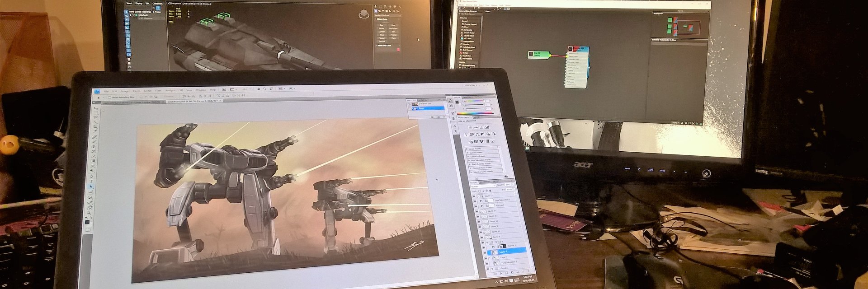Open the Window menu in Photoshop

201,90
